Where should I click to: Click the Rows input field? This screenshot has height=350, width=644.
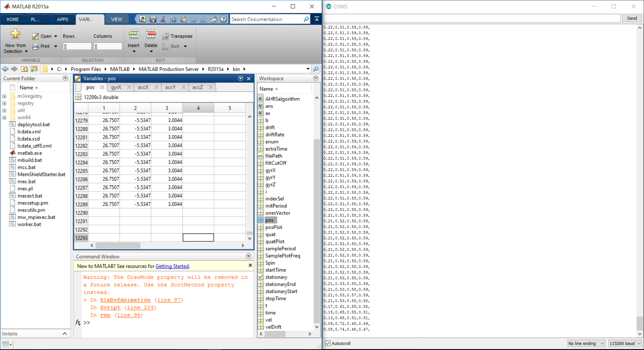point(77,46)
